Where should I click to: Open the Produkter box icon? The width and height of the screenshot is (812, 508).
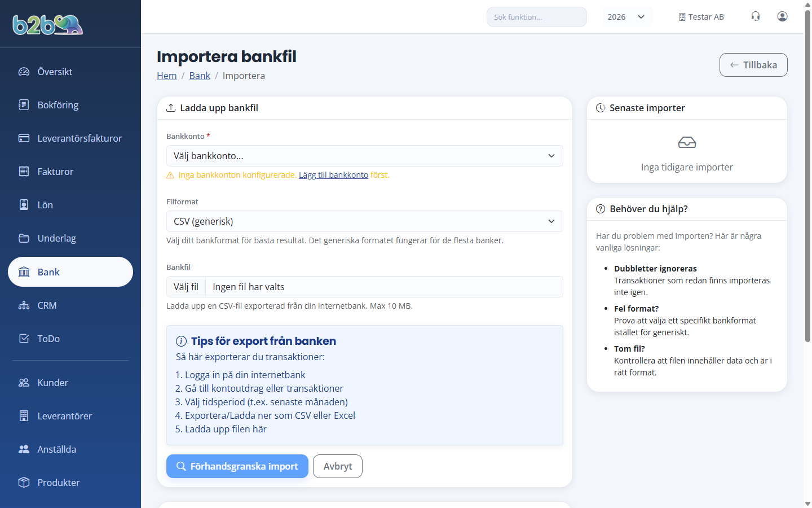coord(24,482)
